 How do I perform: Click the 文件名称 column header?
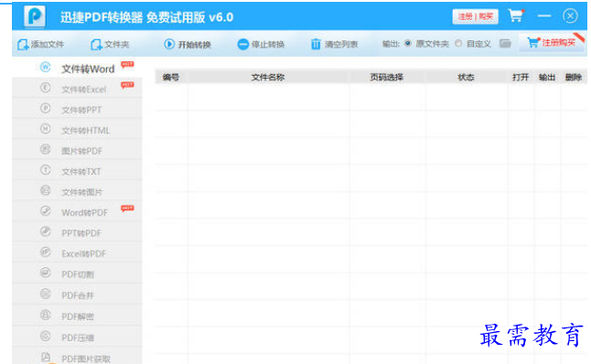[x=268, y=77]
